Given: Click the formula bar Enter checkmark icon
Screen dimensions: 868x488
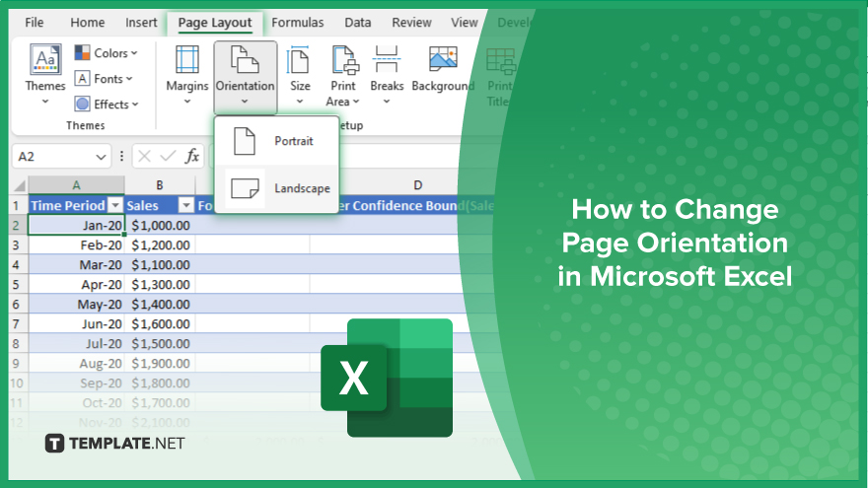Looking at the screenshot, I should click(x=168, y=157).
